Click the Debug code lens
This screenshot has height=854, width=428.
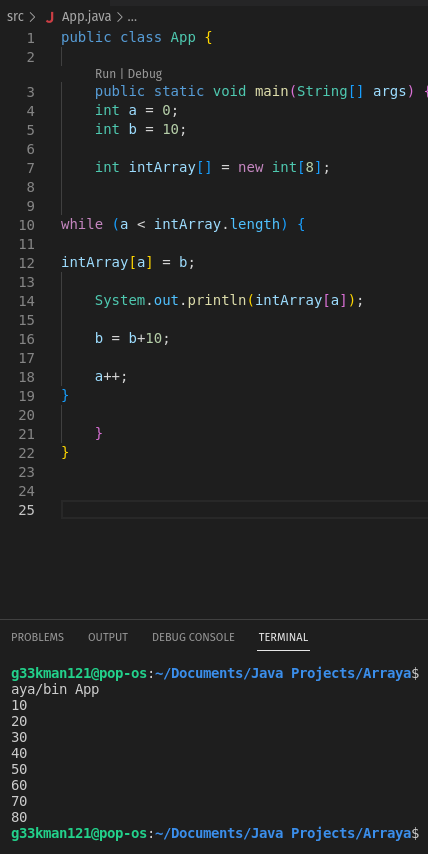point(145,74)
